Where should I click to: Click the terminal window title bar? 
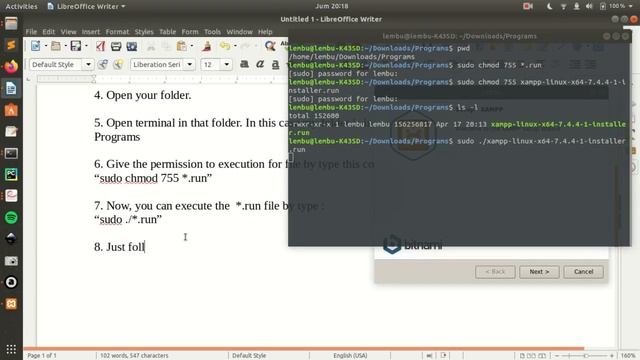point(460,36)
